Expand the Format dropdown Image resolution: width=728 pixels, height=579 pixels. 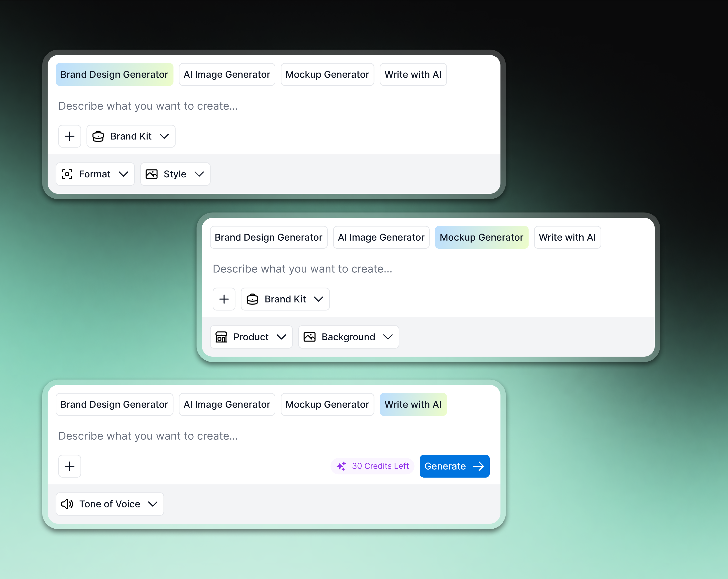point(95,174)
